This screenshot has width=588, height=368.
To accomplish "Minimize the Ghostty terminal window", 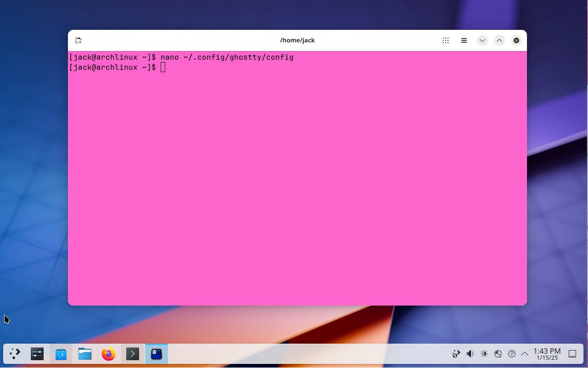I will [x=482, y=40].
